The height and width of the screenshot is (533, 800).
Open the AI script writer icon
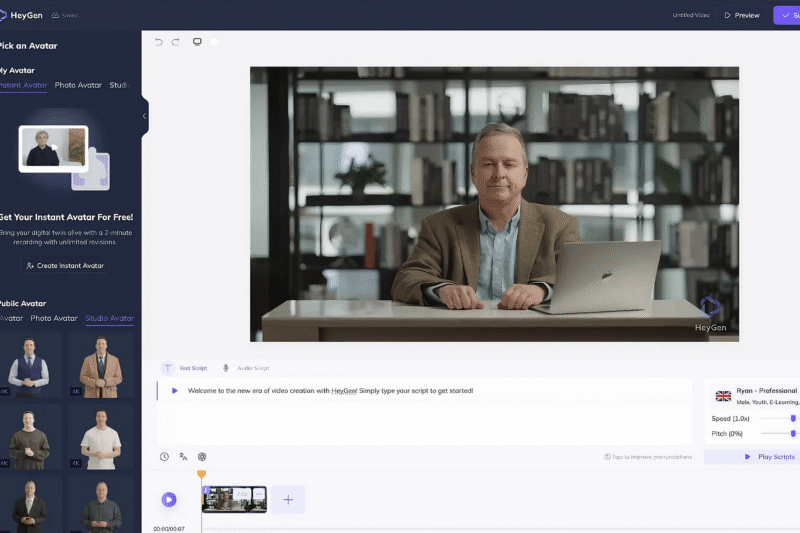tap(202, 456)
